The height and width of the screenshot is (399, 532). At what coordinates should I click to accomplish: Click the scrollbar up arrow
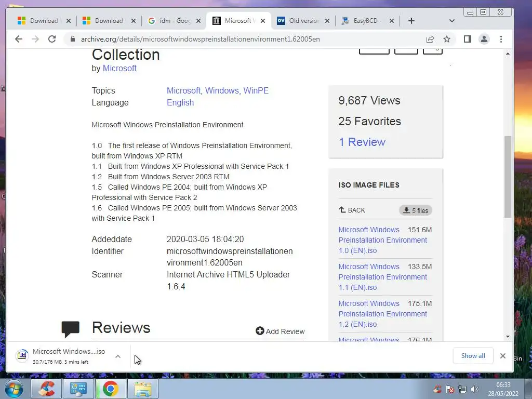[508, 54]
